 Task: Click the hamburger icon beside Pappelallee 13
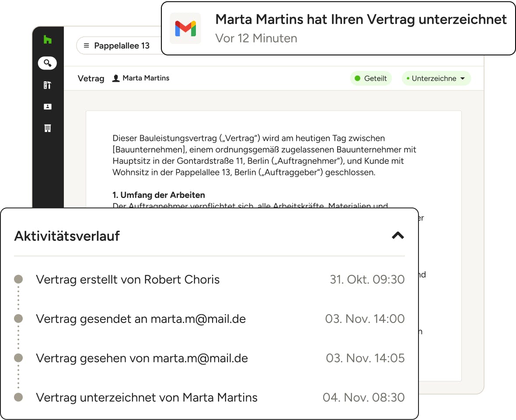click(x=87, y=46)
